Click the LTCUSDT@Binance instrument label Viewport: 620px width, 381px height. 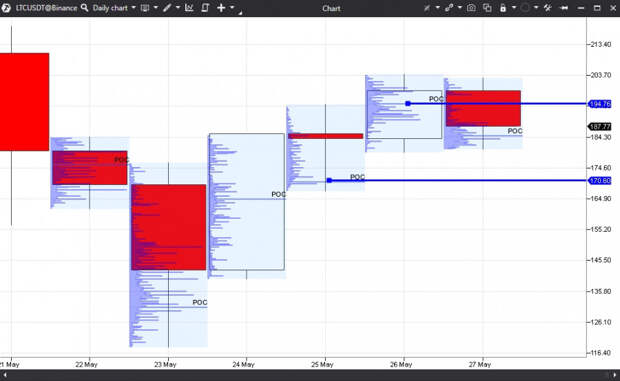click(x=47, y=8)
